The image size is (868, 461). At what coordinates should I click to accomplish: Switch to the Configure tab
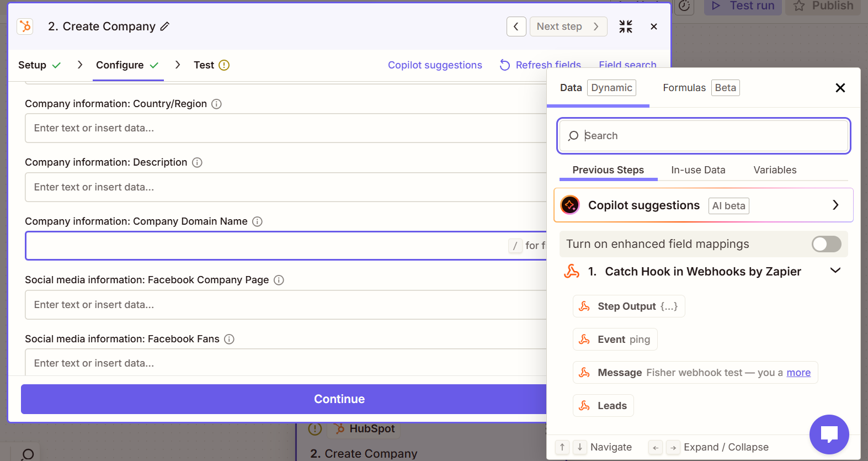(127, 65)
